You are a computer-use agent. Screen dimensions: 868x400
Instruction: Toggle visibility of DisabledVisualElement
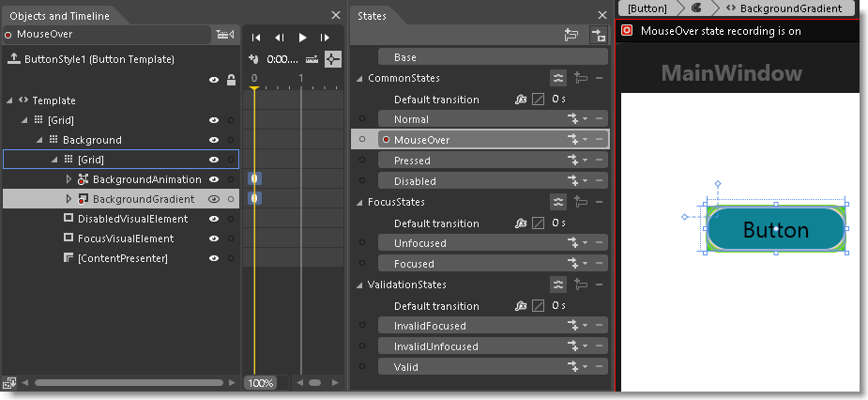(x=214, y=219)
